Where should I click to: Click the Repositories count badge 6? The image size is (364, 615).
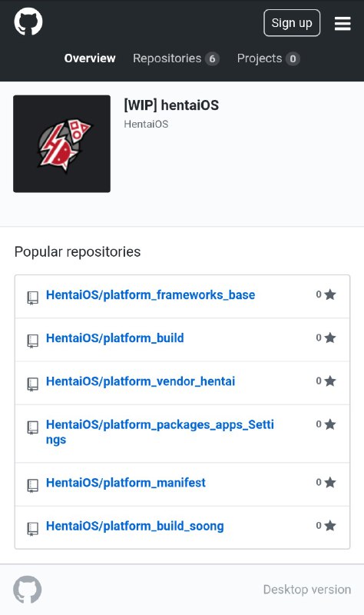tap(212, 59)
